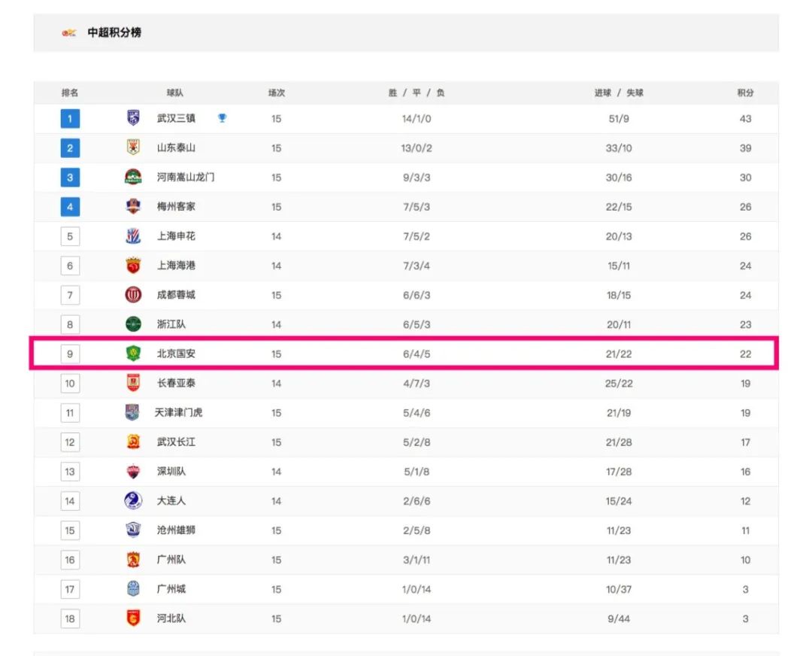Click the CSL logo beside 中超积分榜
Image resolution: width=812 pixels, height=656 pixels.
[69, 33]
